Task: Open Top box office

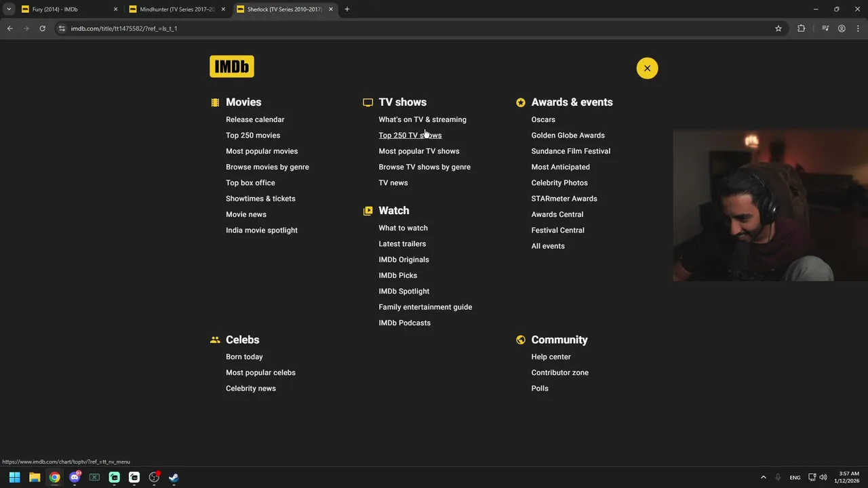Action: 250,182
